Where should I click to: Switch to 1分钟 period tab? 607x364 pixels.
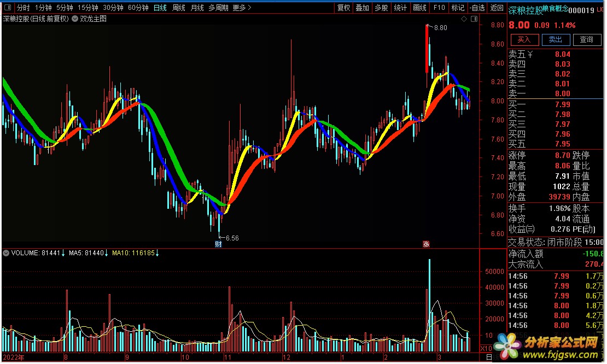pyautogui.click(x=43, y=7)
